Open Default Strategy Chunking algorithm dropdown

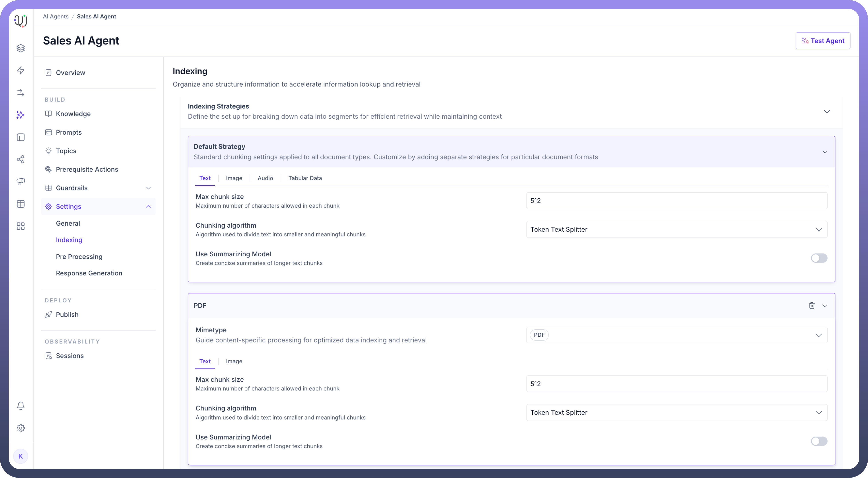pyautogui.click(x=676, y=229)
